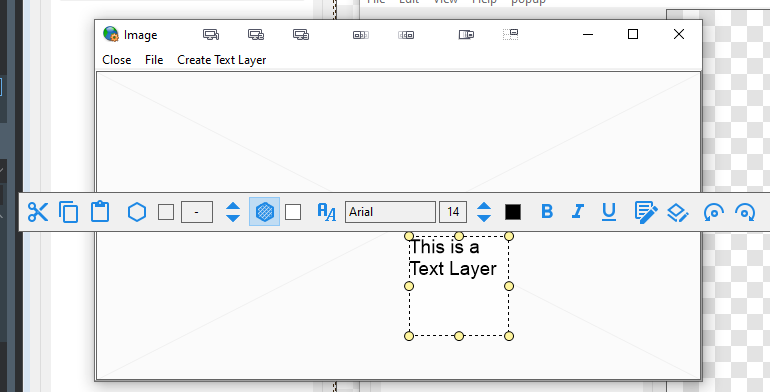Close the Image window with X

679,34
